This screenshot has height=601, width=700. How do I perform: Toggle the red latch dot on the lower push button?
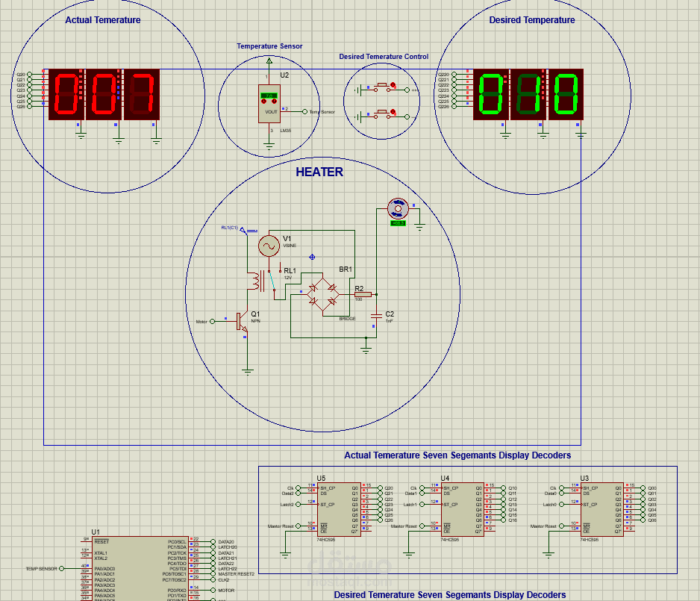[x=393, y=112]
